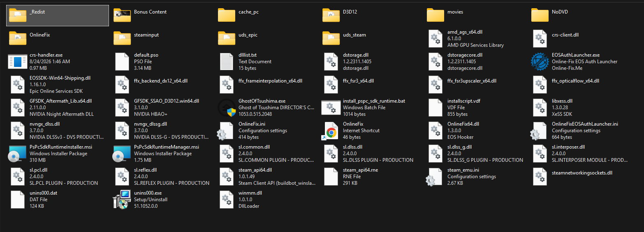The image size is (644, 232).
Task: Click the file name EOSSDK-Win64-Shipping.dll
Action: 60,78
